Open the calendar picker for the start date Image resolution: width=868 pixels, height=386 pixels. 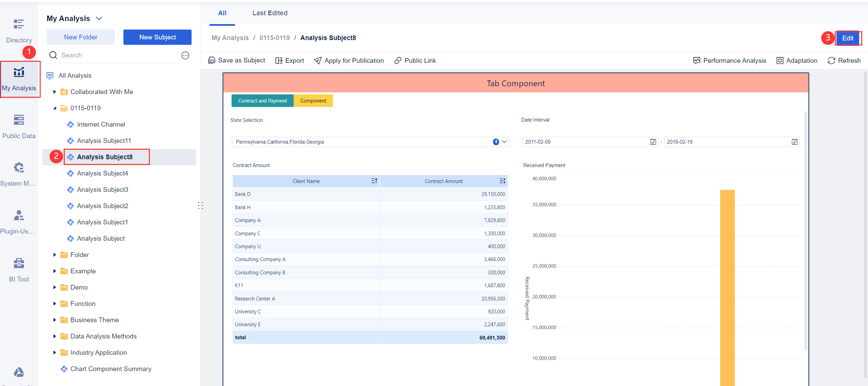[x=653, y=142]
